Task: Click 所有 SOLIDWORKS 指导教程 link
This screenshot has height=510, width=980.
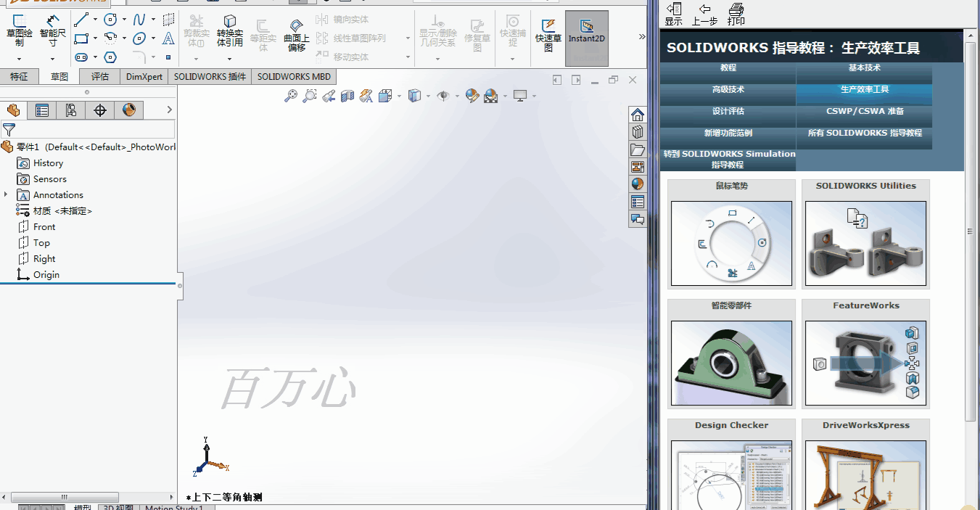Action: tap(865, 135)
